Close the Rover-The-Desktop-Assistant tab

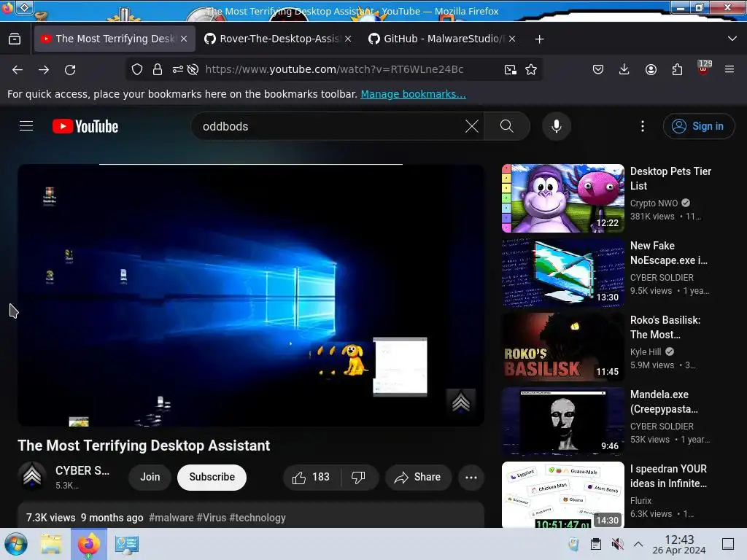(x=348, y=39)
